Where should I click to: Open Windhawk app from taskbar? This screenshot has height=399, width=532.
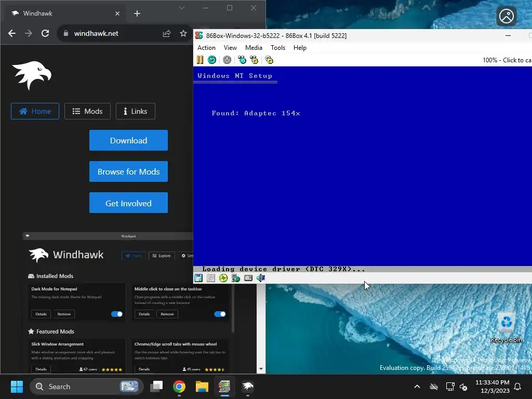[248, 387]
